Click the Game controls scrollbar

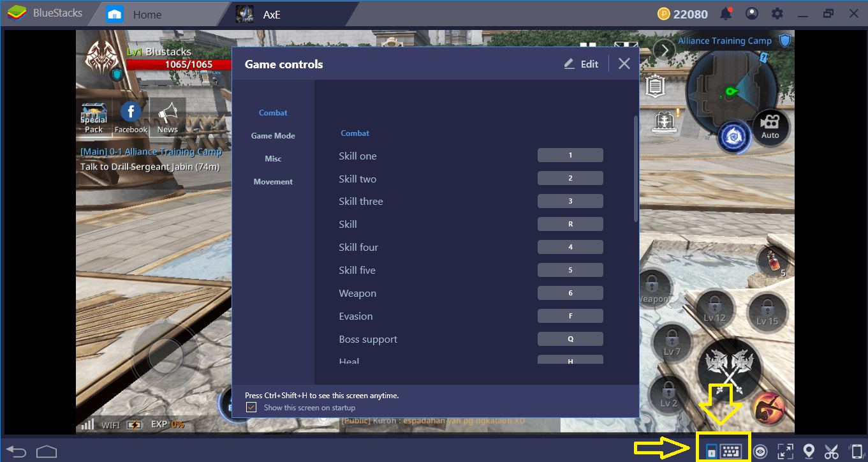click(635, 169)
